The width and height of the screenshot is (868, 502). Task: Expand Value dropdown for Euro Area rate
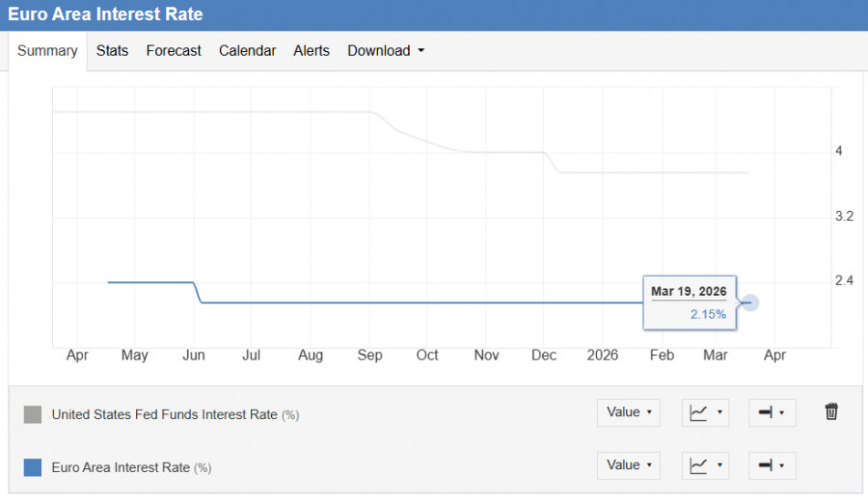629,465
